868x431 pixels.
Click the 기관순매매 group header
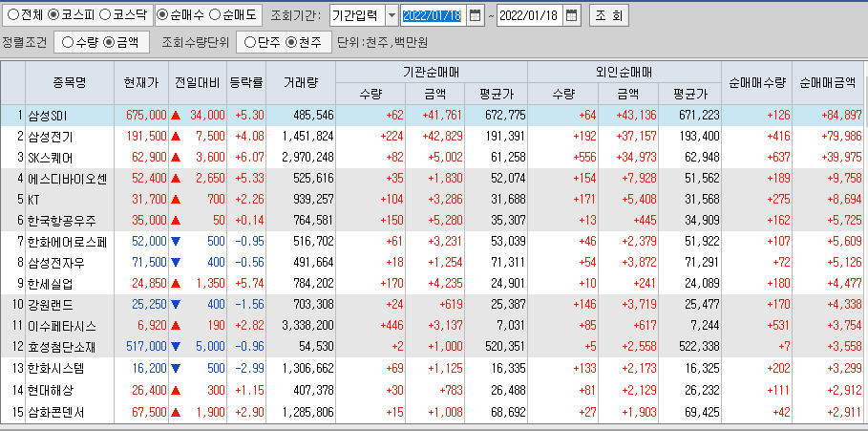(x=432, y=72)
